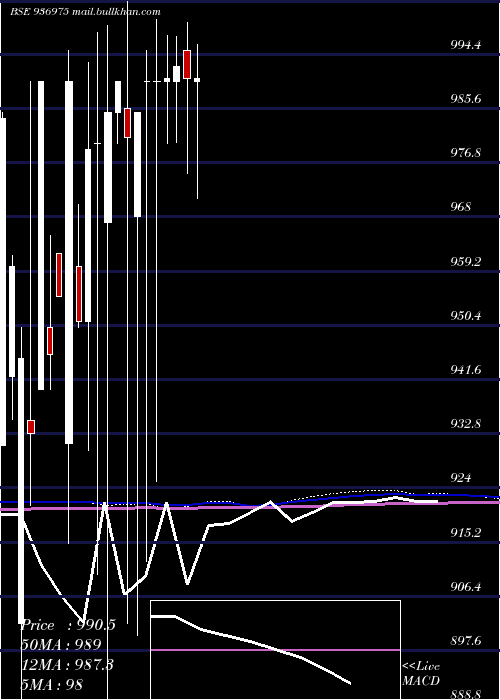Click the magenta MACD signal line in inset
The height and width of the screenshot is (700, 500).
[275, 650]
